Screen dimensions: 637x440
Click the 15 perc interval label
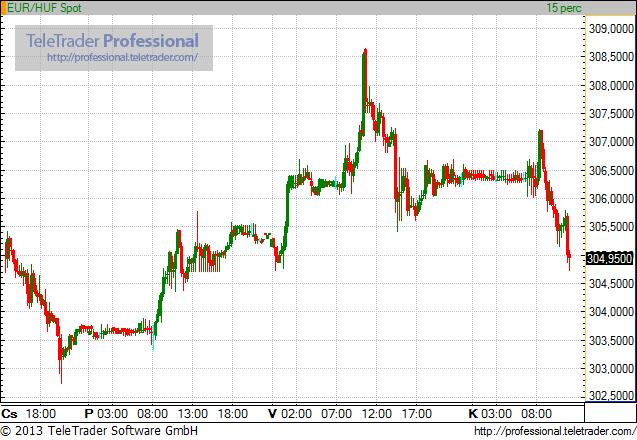tap(564, 8)
